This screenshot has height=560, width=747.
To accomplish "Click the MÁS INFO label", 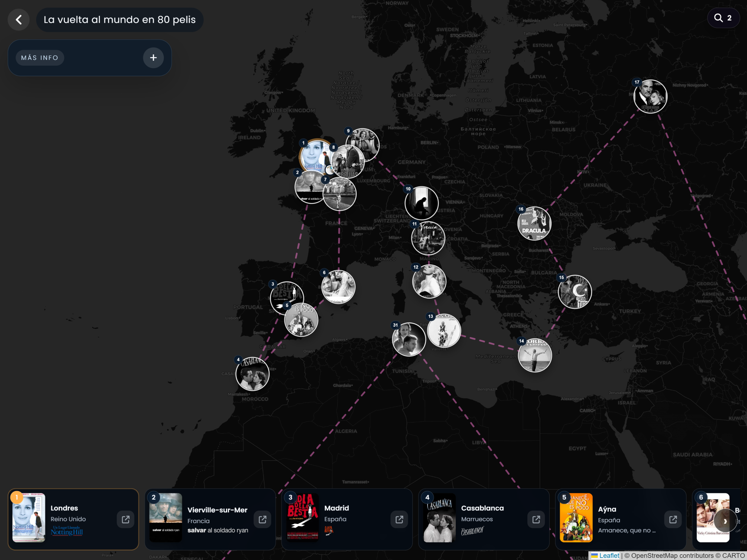I will tap(40, 58).
